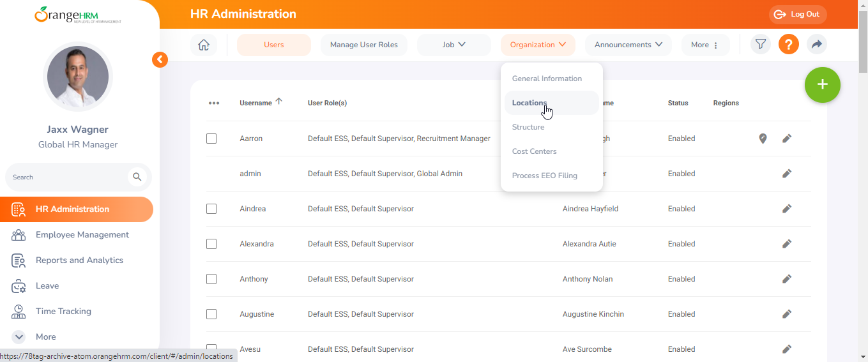This screenshot has height=362, width=868.
Task: Click the Augustine Kinchin employee name
Action: coord(593,314)
